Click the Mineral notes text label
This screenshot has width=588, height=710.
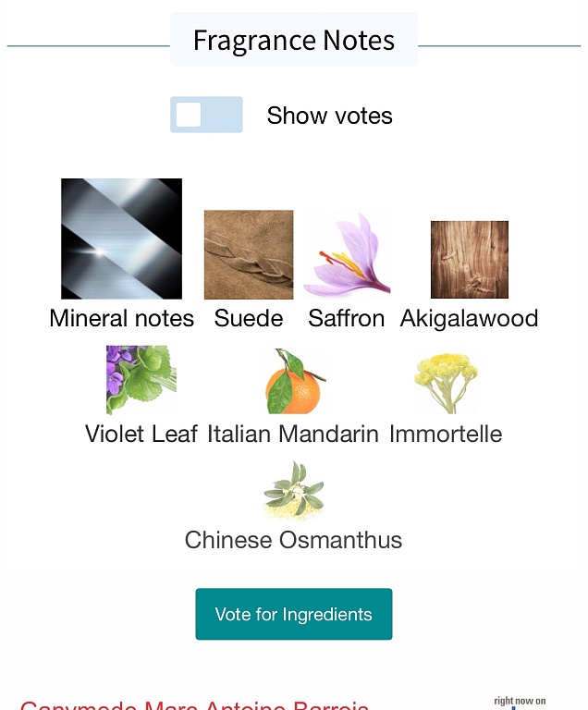click(x=121, y=318)
